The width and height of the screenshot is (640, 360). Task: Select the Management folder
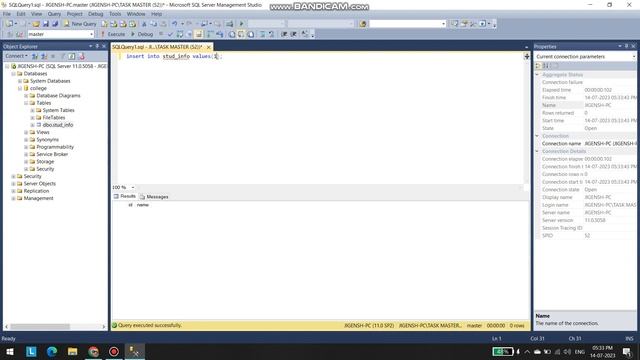coord(38,198)
